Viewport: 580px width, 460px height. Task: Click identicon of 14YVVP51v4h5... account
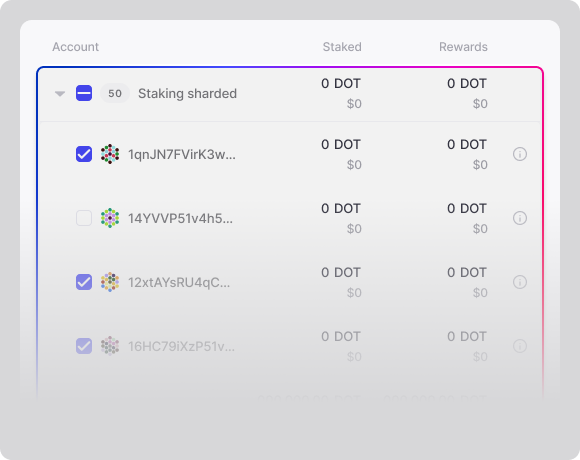pyautogui.click(x=110, y=218)
